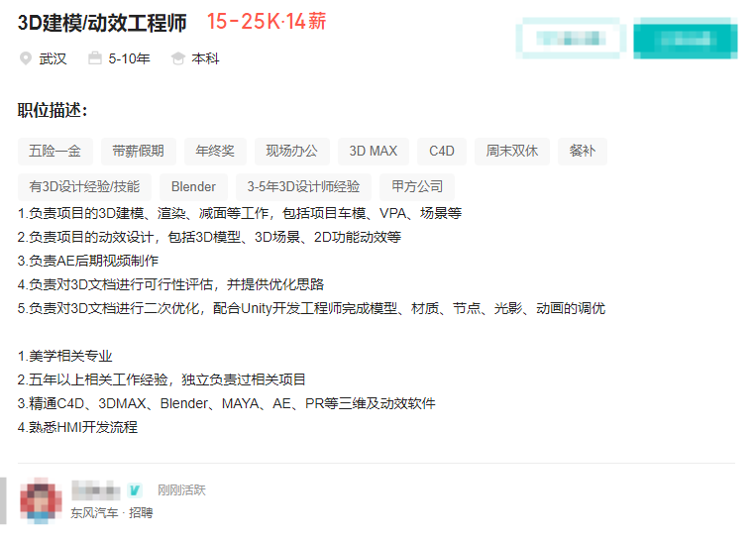This screenshot has height=540, width=756.
Task: Click the Blender skill tag
Action: click(194, 186)
